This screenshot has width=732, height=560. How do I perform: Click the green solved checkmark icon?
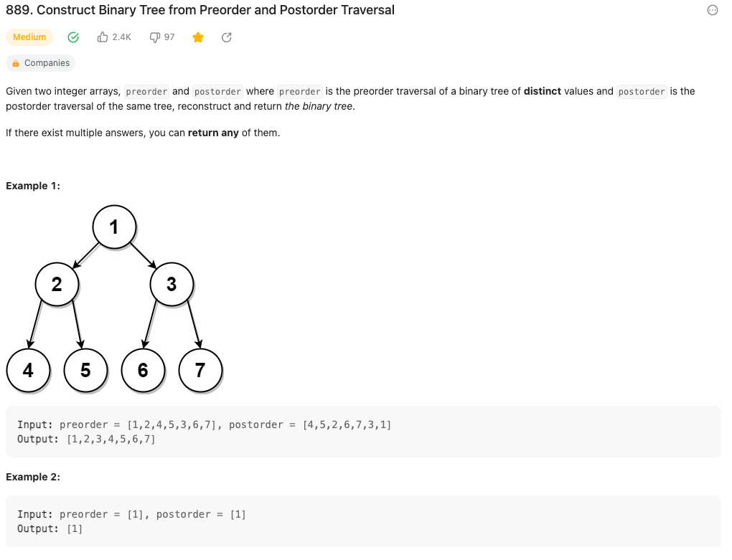click(73, 37)
